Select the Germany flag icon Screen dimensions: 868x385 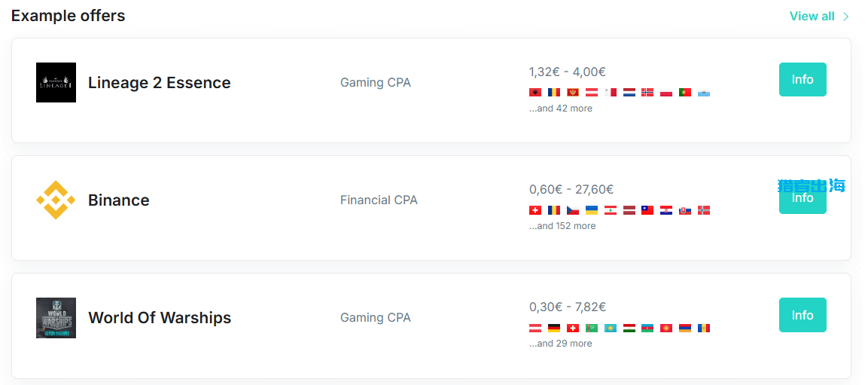[554, 328]
